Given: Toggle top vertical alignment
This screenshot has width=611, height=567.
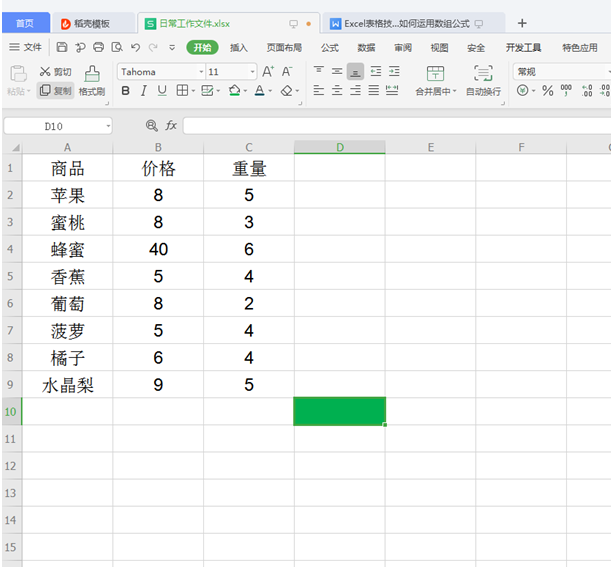Looking at the screenshot, I should [x=319, y=71].
